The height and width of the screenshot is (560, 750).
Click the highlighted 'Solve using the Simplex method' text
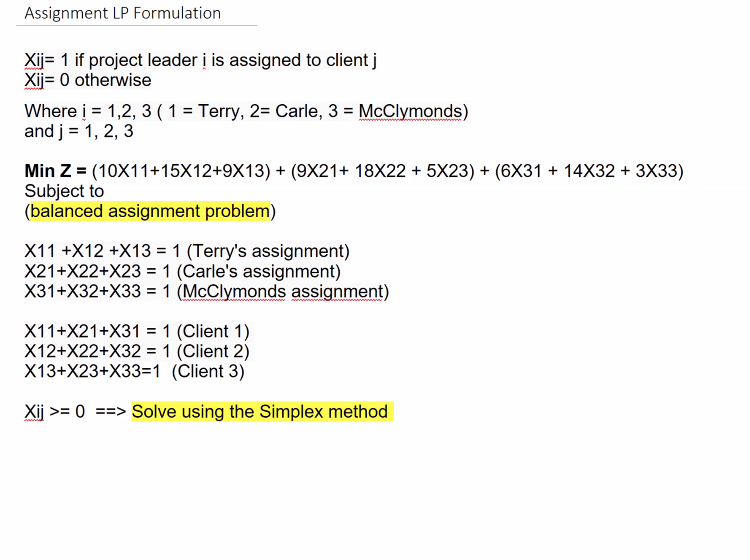pos(260,411)
